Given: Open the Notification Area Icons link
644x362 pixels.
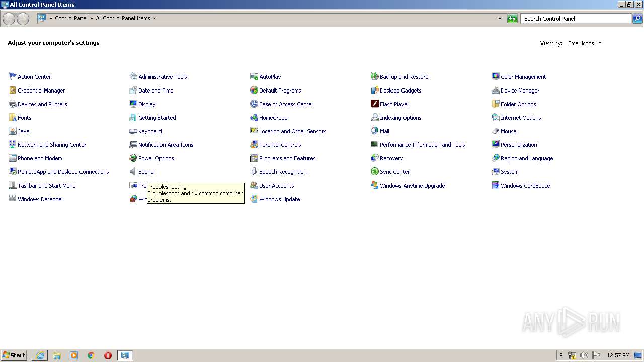Looking at the screenshot, I should click(166, 145).
